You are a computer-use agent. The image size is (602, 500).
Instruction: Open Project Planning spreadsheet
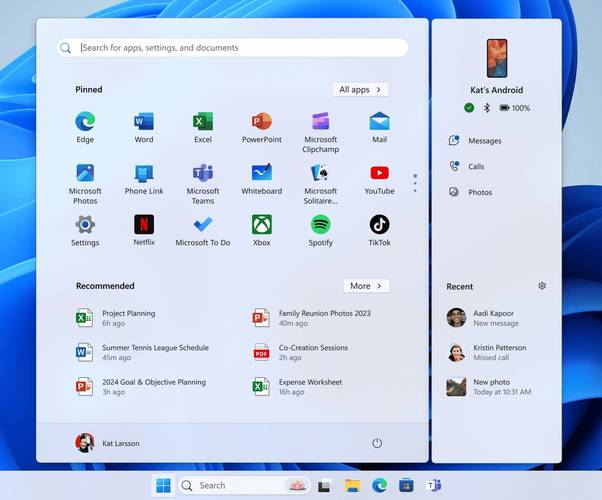click(116, 318)
